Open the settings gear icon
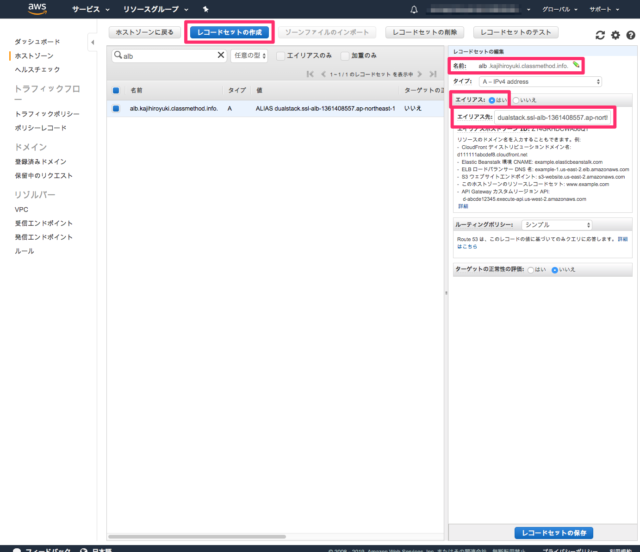640x552 pixels. pyautogui.click(x=614, y=34)
